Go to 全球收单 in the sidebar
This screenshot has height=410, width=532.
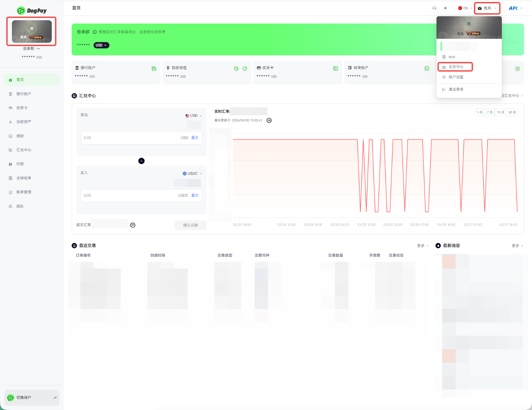tap(32, 178)
